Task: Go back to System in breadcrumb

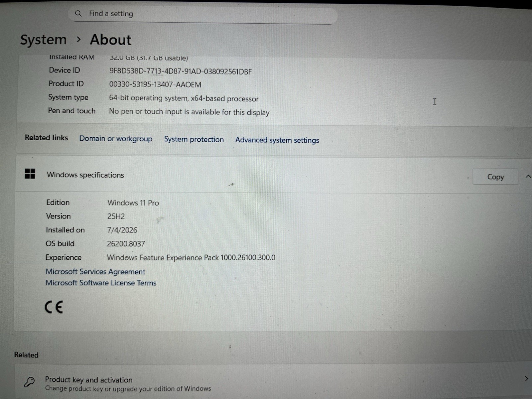Action: pyautogui.click(x=44, y=40)
